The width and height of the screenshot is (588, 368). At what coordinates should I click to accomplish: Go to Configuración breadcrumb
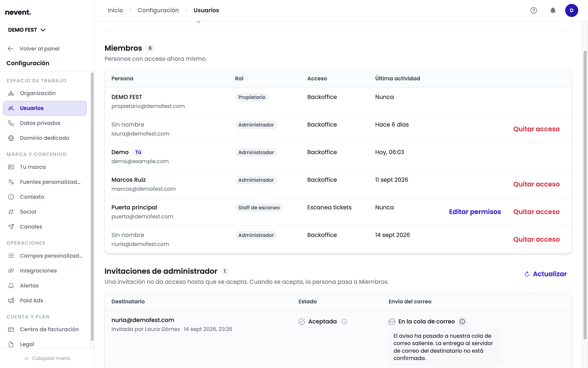point(158,10)
